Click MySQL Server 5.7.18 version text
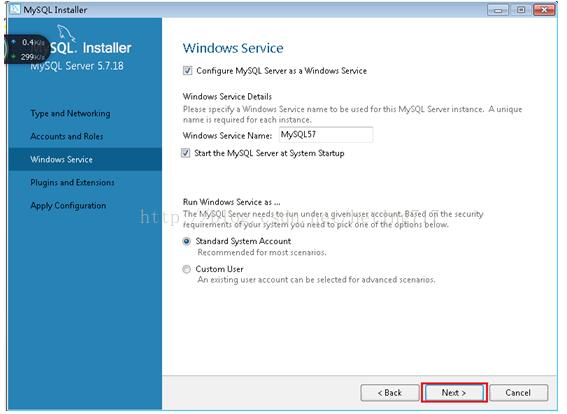Viewport: 567px width, 414px height. click(x=77, y=66)
